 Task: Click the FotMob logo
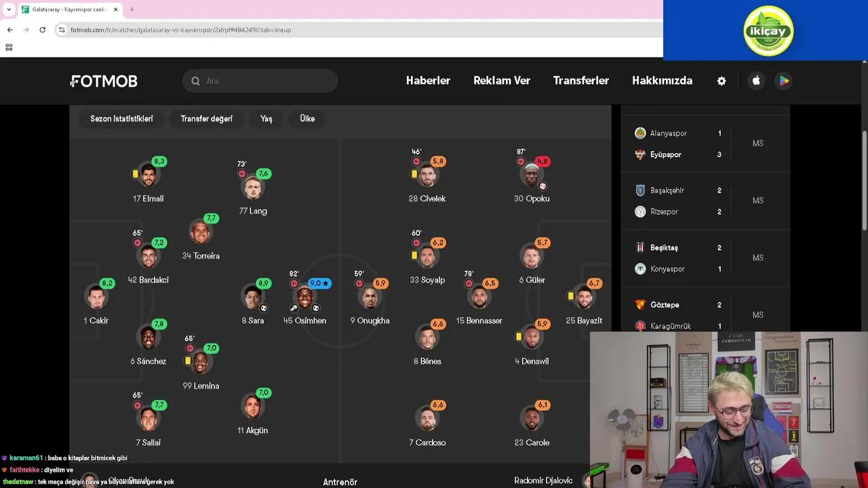pos(104,81)
